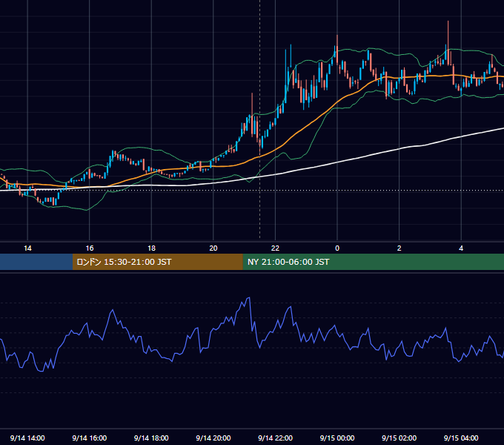Select the ロンドン 15:30-21:00 JST session bar
The height and width of the screenshot is (445, 504).
pos(157,262)
